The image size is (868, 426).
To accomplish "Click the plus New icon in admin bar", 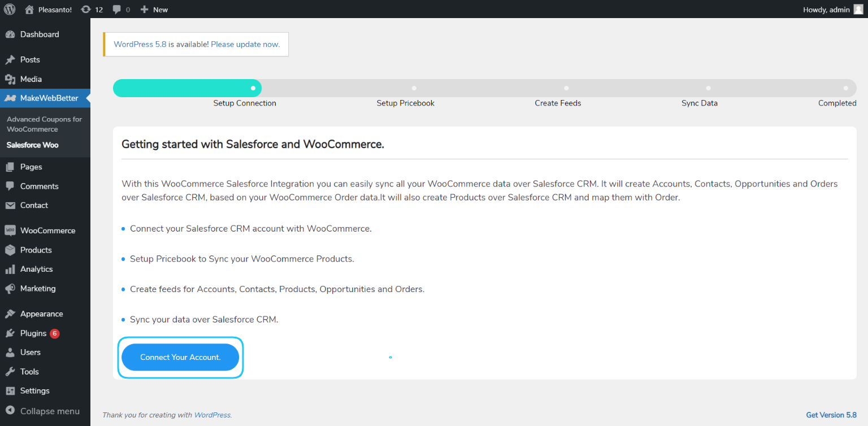I will (144, 9).
